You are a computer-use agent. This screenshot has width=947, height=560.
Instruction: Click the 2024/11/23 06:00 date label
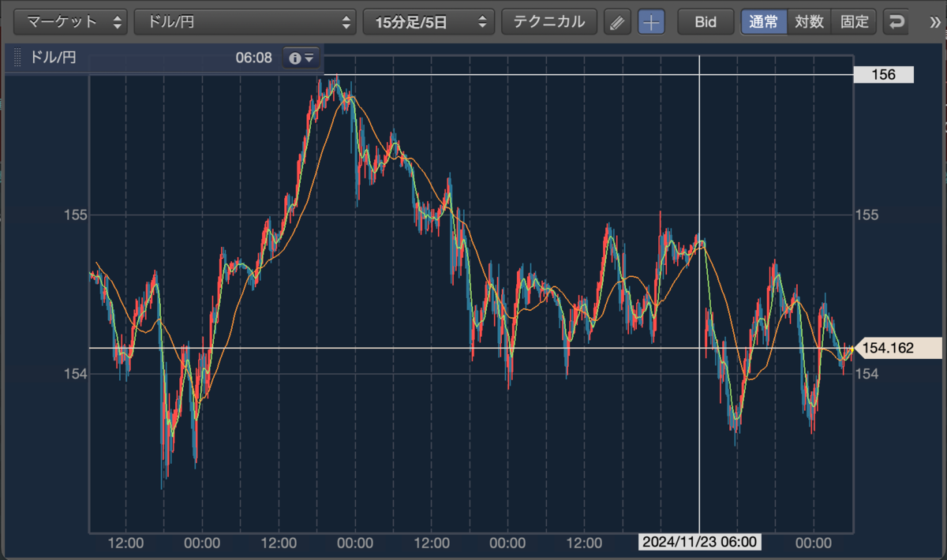pyautogui.click(x=700, y=543)
